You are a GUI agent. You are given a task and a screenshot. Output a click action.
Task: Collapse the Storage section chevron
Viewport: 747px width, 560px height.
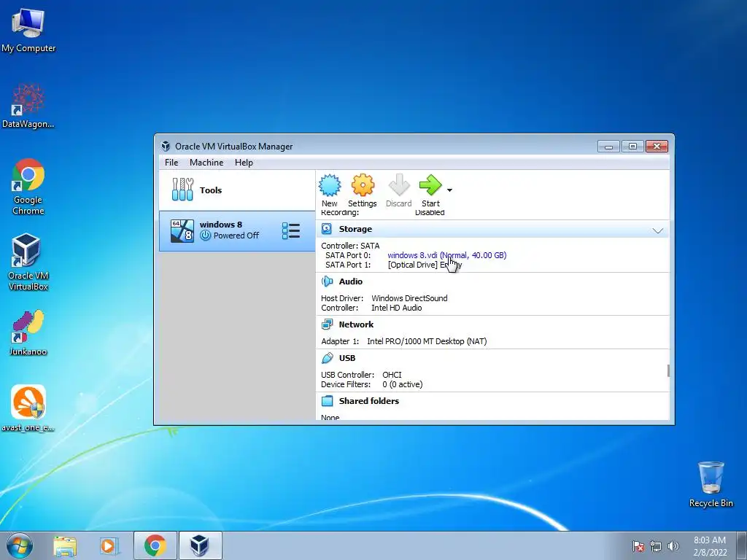pos(658,231)
